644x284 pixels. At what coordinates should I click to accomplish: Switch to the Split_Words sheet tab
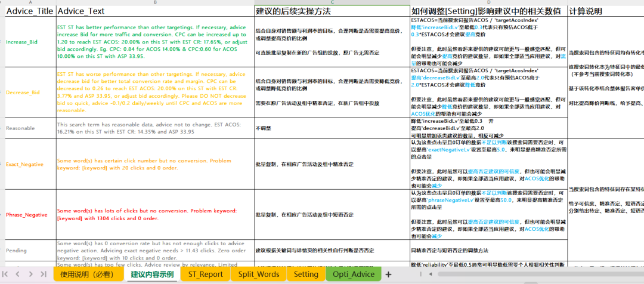(259, 274)
